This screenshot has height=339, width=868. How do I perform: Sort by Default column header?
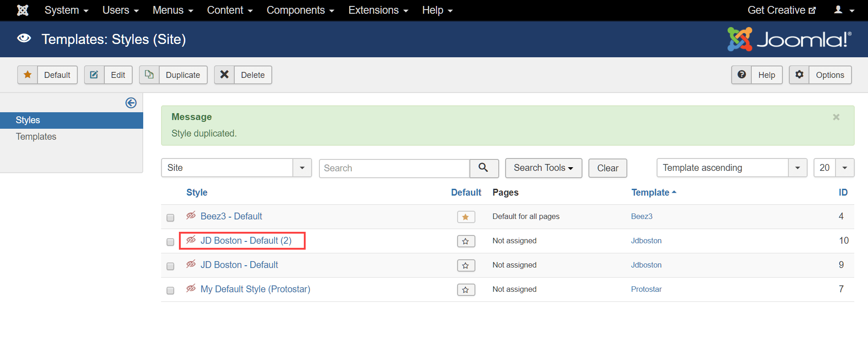point(466,192)
